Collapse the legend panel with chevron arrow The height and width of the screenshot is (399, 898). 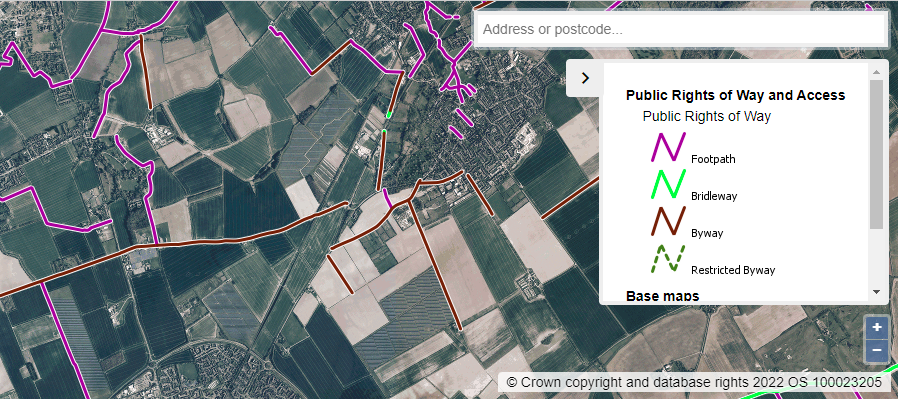[585, 78]
